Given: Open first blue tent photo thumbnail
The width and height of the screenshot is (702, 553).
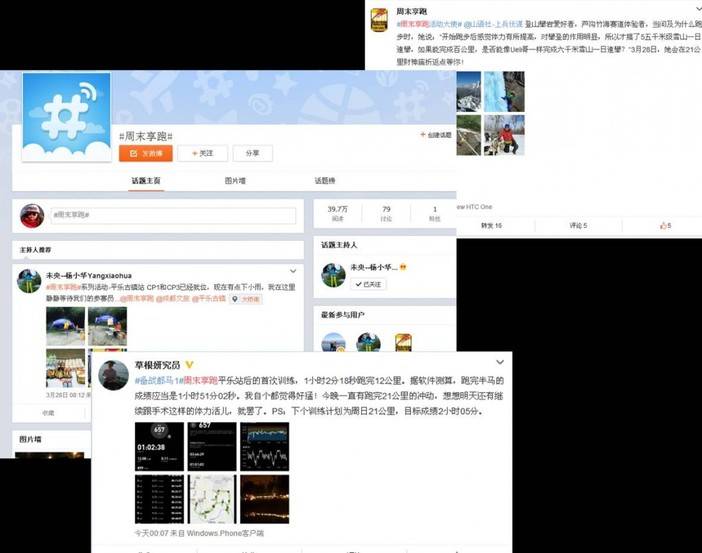Looking at the screenshot, I should coord(65,326).
